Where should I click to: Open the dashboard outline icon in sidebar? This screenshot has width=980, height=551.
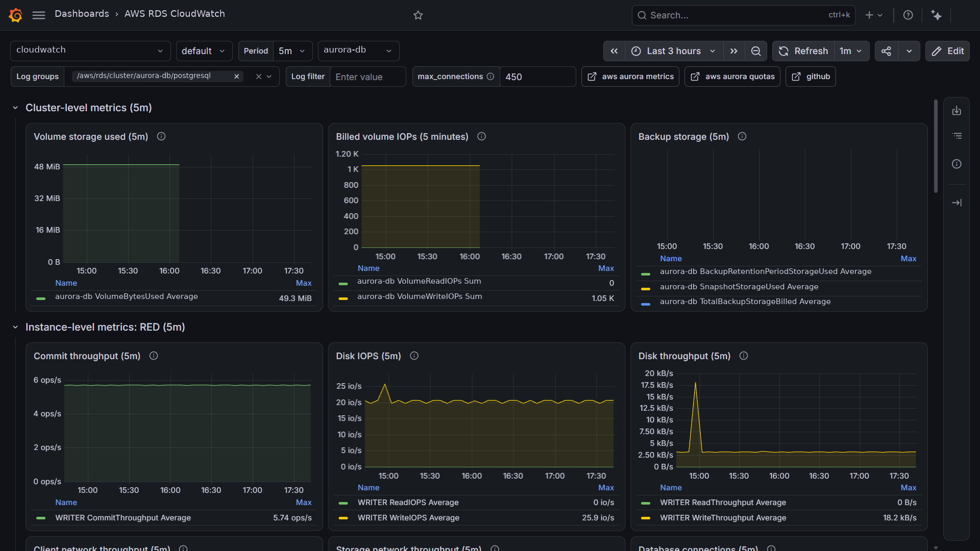pos(957,136)
